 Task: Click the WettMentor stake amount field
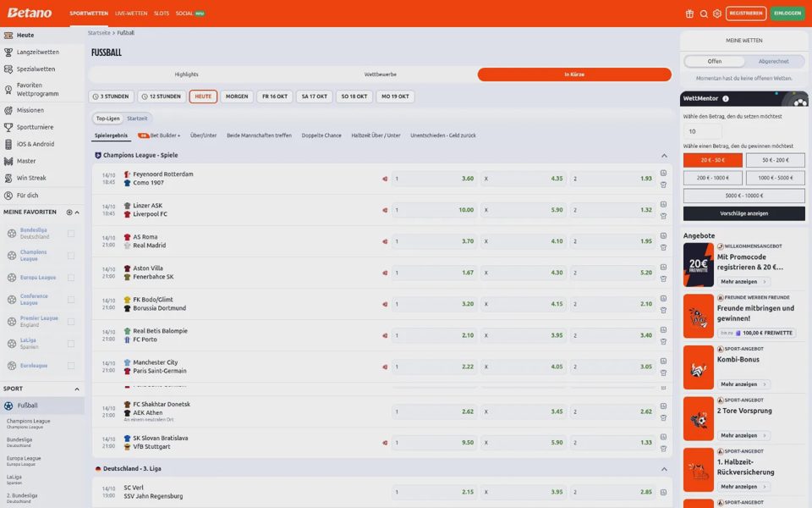[x=703, y=131]
